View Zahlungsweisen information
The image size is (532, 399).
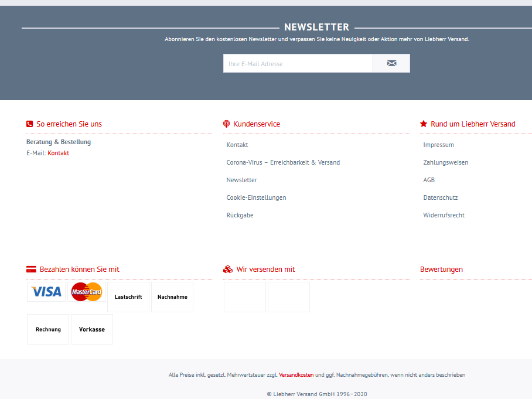pyautogui.click(x=445, y=162)
